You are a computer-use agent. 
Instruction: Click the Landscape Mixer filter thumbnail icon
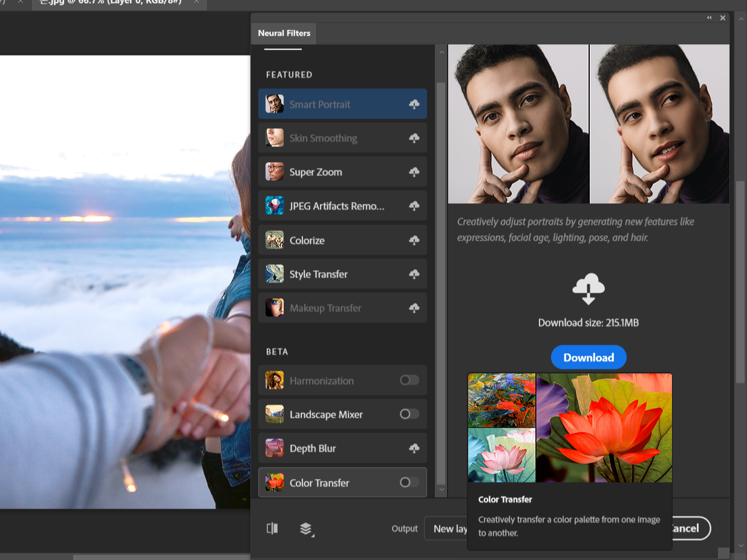(x=275, y=414)
